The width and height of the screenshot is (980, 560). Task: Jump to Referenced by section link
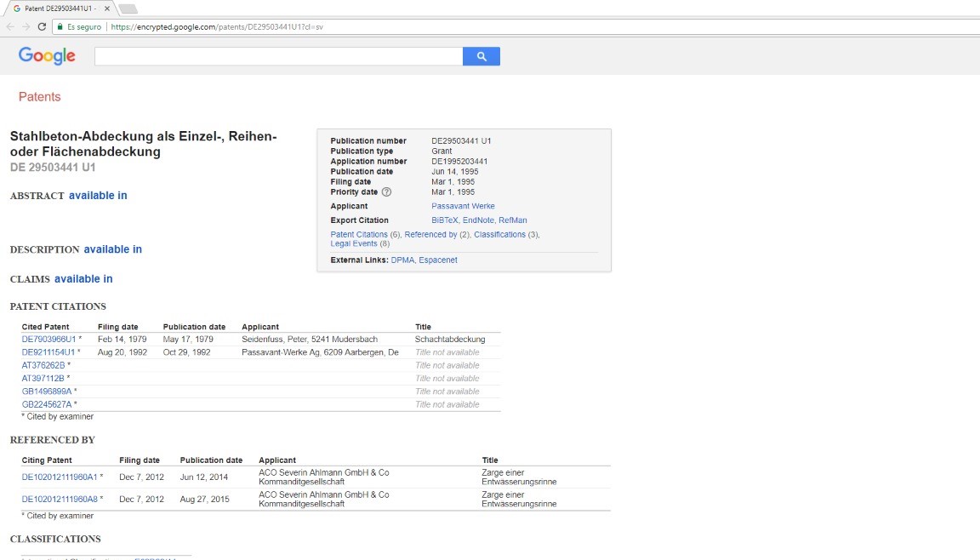click(x=430, y=234)
